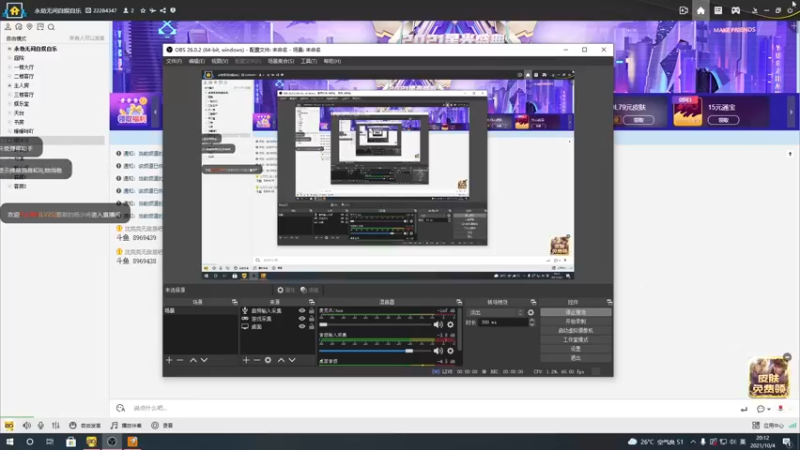Click the 工作室模式 studio mode button

point(576,340)
